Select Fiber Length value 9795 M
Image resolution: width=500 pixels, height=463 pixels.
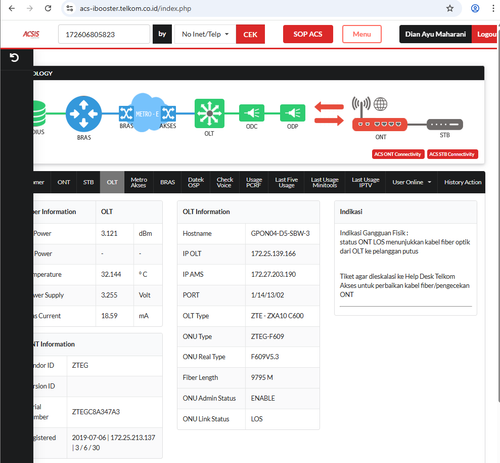click(262, 377)
